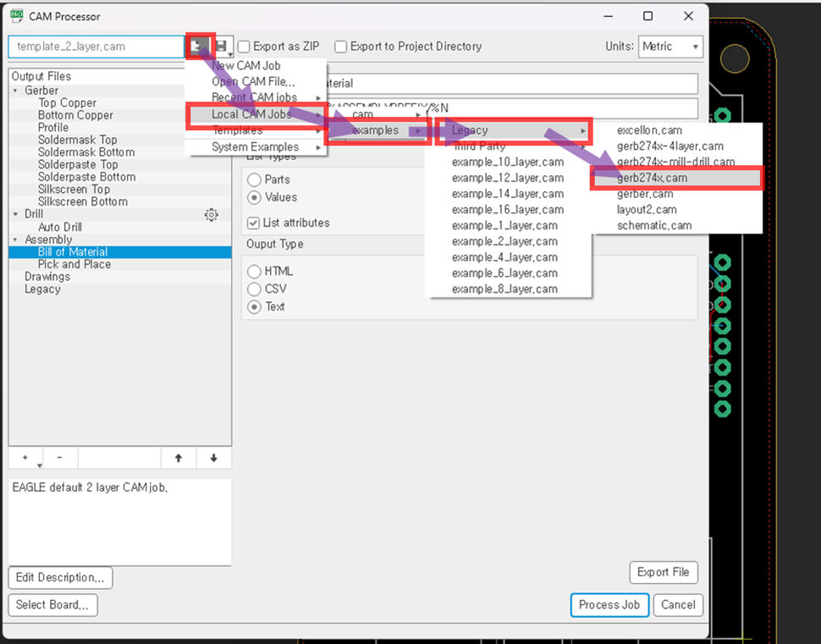Click the Process Job button
821x644 pixels.
[x=609, y=605]
